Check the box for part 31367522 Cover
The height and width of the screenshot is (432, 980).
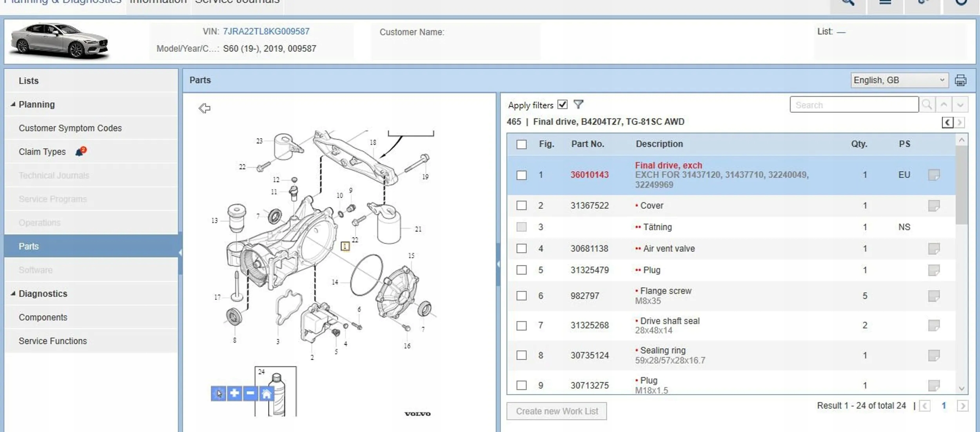click(521, 206)
